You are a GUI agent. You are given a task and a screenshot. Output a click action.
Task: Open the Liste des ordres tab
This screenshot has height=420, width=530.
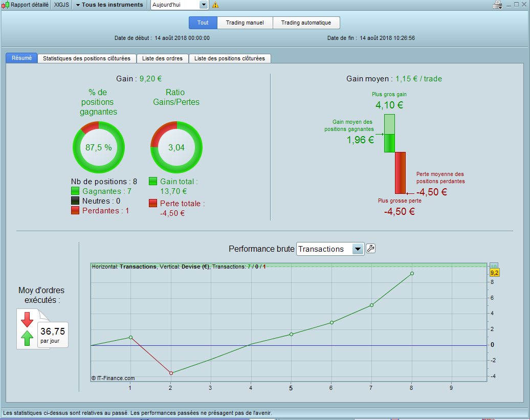162,58
